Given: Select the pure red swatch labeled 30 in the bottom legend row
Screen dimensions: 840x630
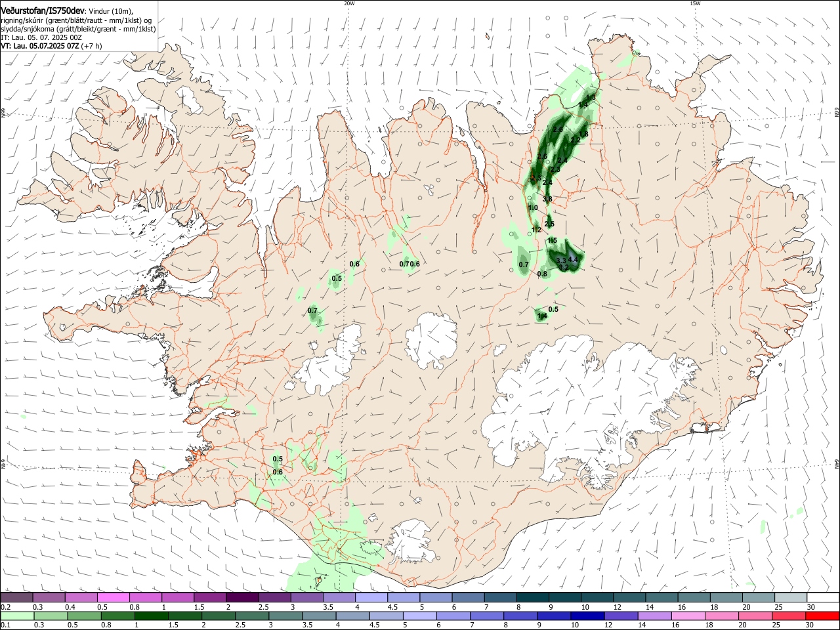Looking at the screenshot, I should click(x=823, y=616).
